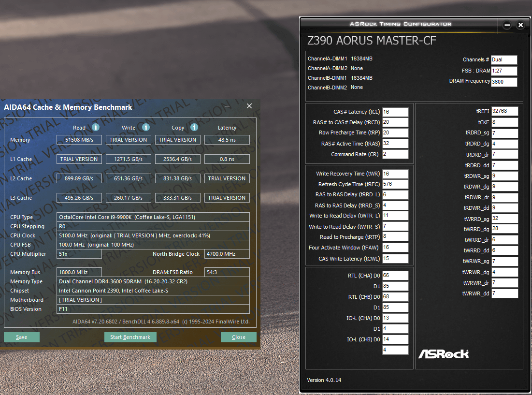Click the CPU Multiplier 51x field
The height and width of the screenshot is (395, 532).
(79, 254)
